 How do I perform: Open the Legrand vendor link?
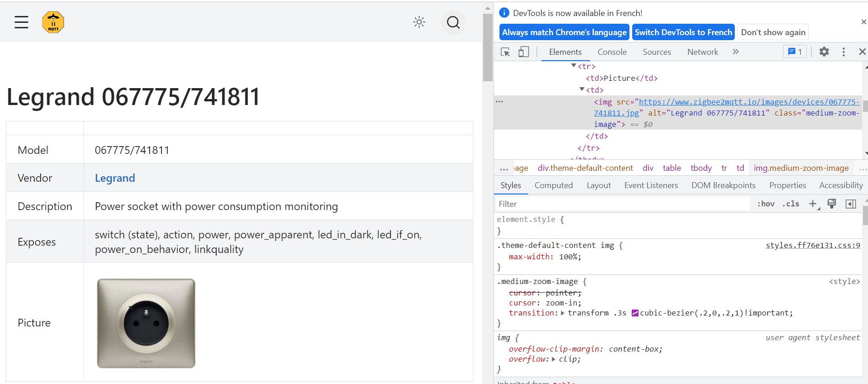(x=115, y=178)
